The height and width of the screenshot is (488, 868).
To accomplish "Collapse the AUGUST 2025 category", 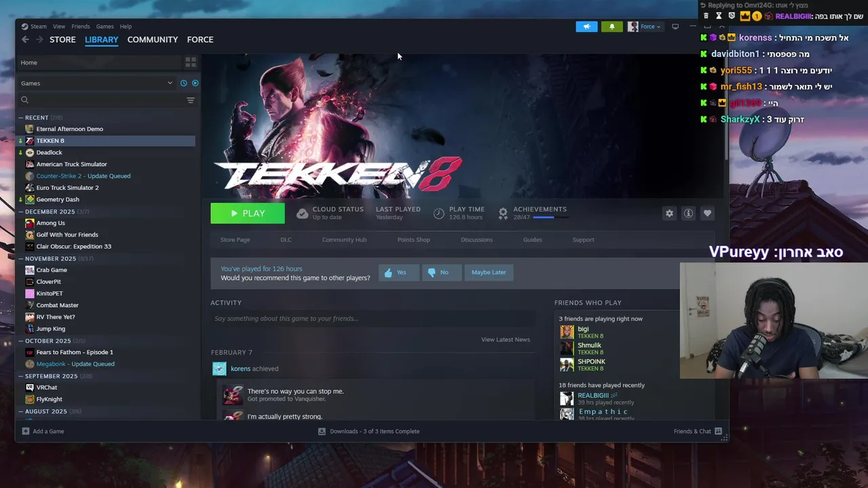I will point(21,411).
